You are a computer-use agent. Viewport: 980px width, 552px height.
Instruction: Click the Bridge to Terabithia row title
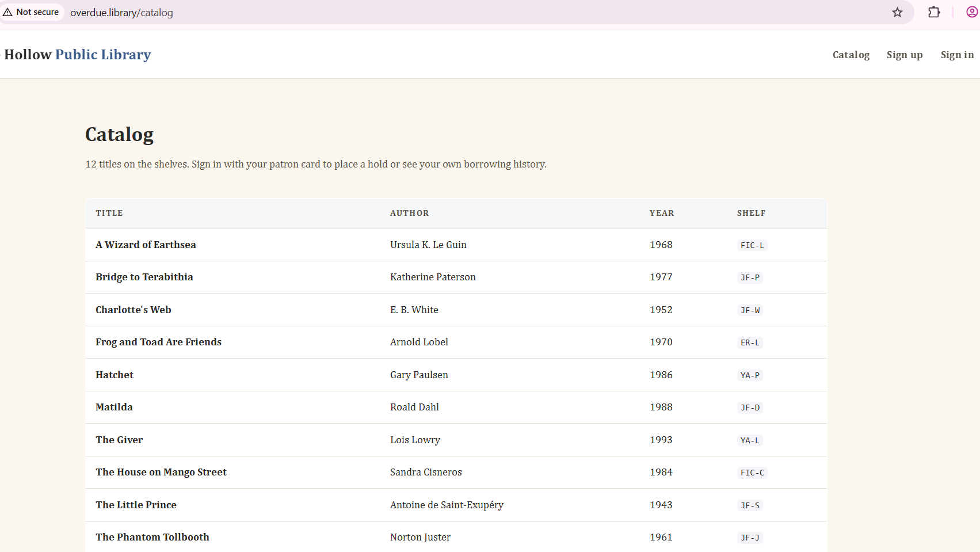144,277
